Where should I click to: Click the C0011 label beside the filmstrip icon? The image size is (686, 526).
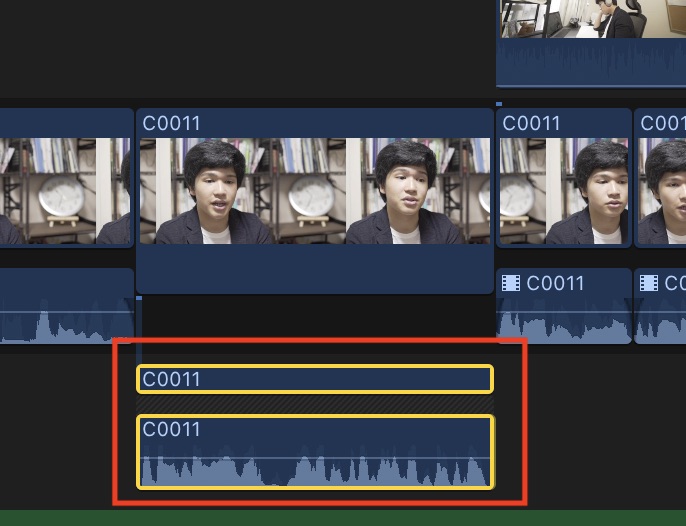pyautogui.click(x=555, y=283)
